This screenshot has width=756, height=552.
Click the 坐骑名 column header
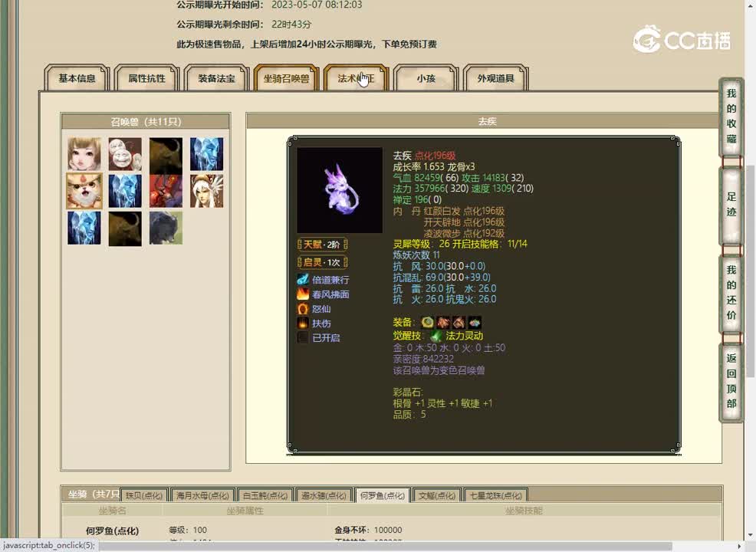click(113, 511)
